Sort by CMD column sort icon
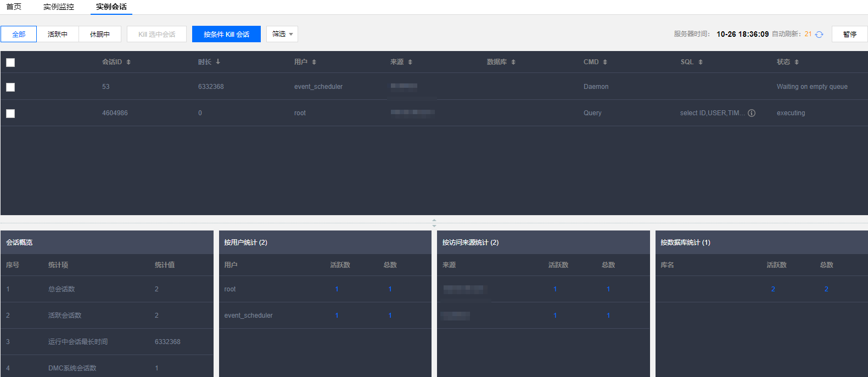 [605, 62]
